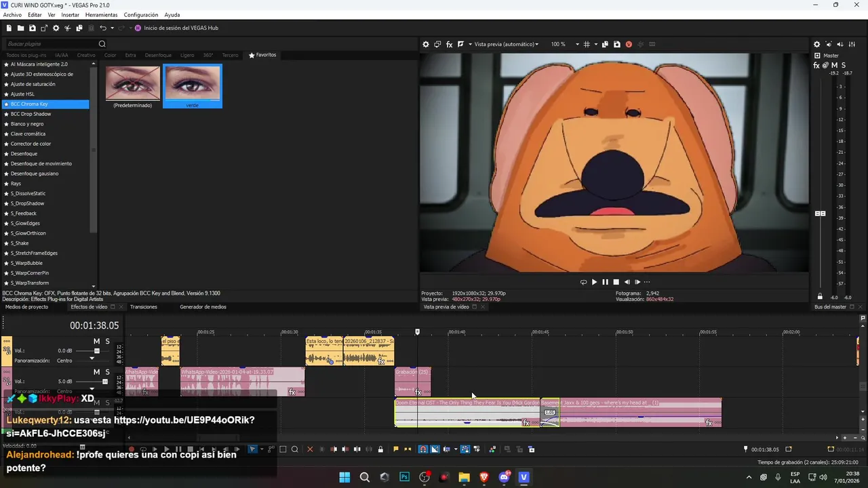Open project properties gear in main toolbar
Viewport: 868px width, 488px height.
point(56,28)
